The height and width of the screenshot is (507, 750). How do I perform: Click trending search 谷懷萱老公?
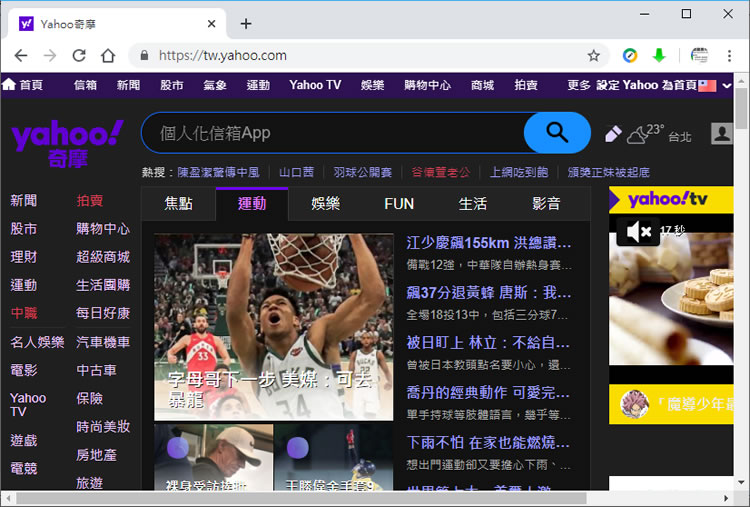441,172
